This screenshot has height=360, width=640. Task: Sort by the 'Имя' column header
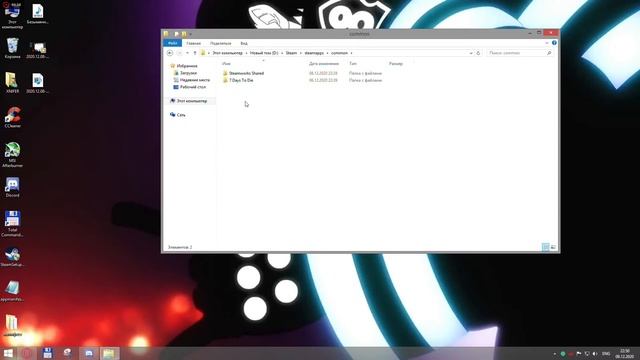click(226, 64)
